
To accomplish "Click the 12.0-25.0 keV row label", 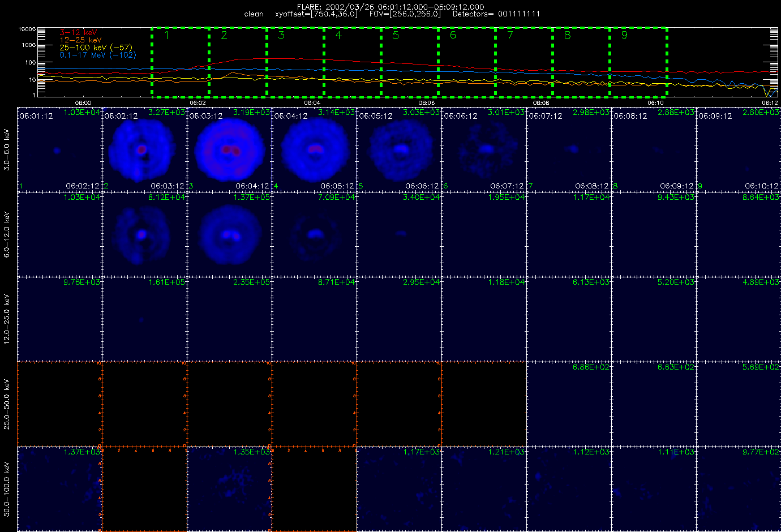I will coord(7,319).
